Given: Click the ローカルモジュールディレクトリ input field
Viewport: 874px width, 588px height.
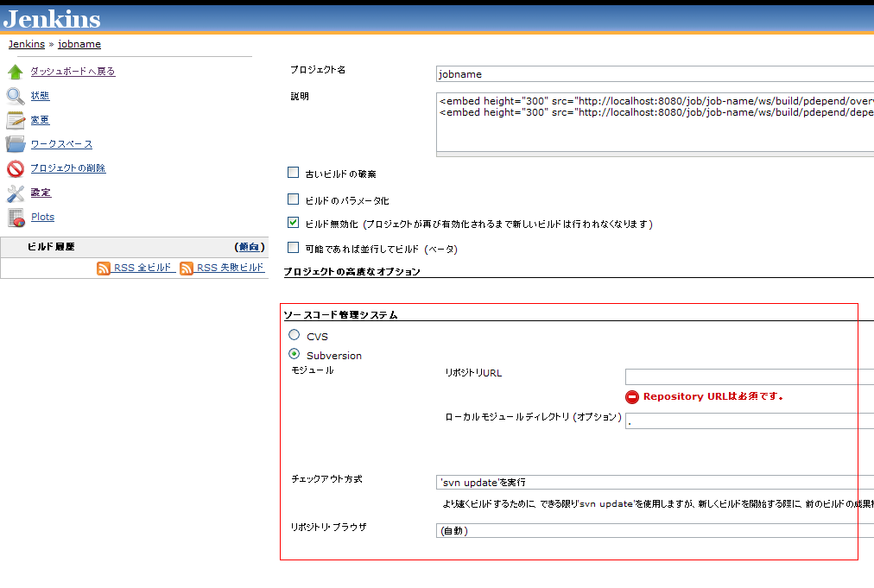Looking at the screenshot, I should (750, 420).
